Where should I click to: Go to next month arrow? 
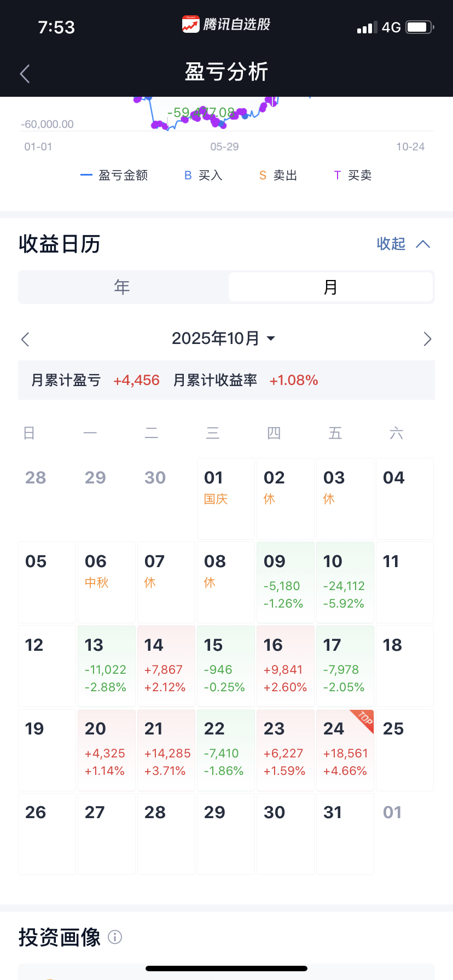[x=427, y=339]
